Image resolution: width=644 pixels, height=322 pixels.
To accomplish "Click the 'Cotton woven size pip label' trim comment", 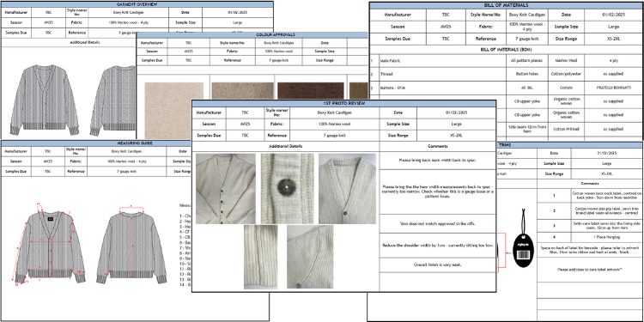I will pyautogui.click(x=606, y=210).
